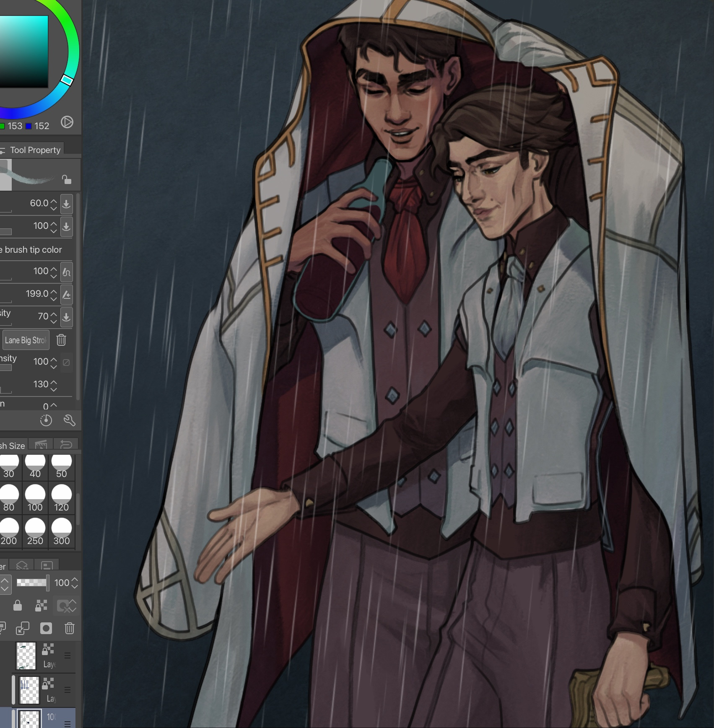Open dynamics settings beside the 70 value
This screenshot has width=714, height=728.
(66, 317)
